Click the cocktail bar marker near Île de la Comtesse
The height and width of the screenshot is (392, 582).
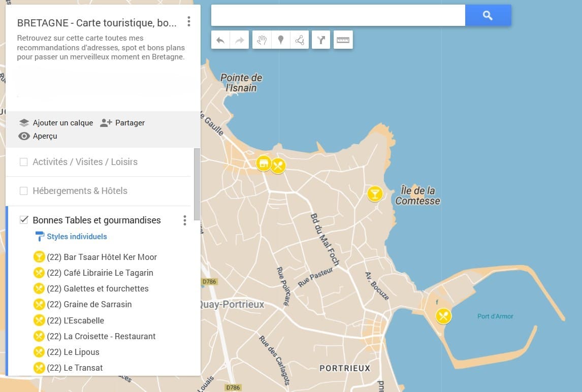tap(375, 194)
